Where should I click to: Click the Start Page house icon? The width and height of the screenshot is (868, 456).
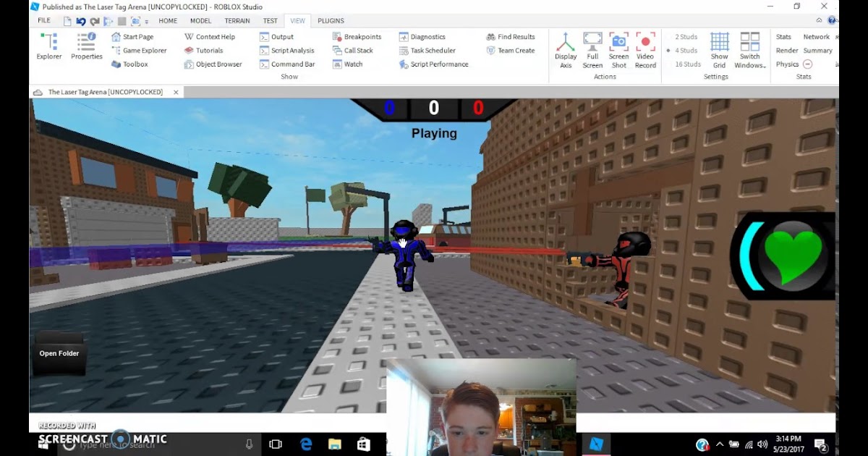tap(116, 37)
